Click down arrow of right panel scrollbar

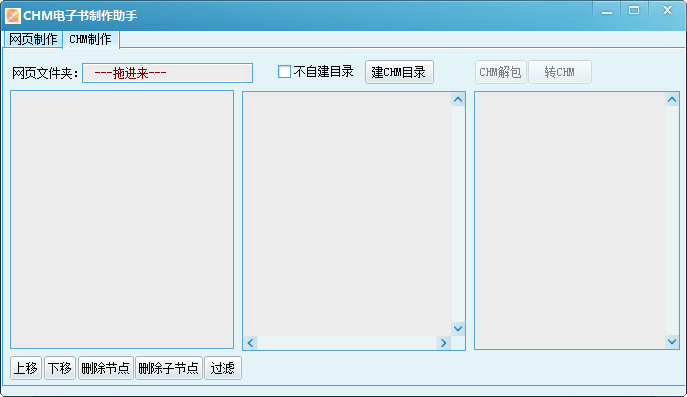pyautogui.click(x=672, y=341)
